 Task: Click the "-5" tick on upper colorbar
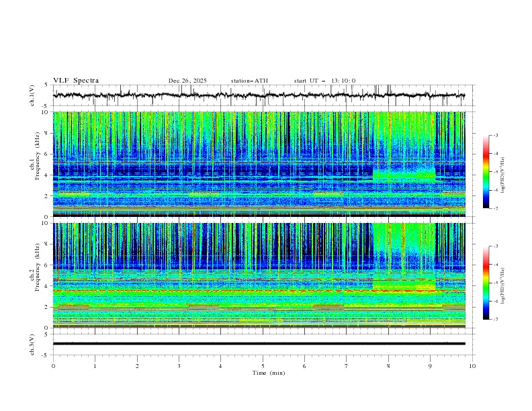[495, 172]
